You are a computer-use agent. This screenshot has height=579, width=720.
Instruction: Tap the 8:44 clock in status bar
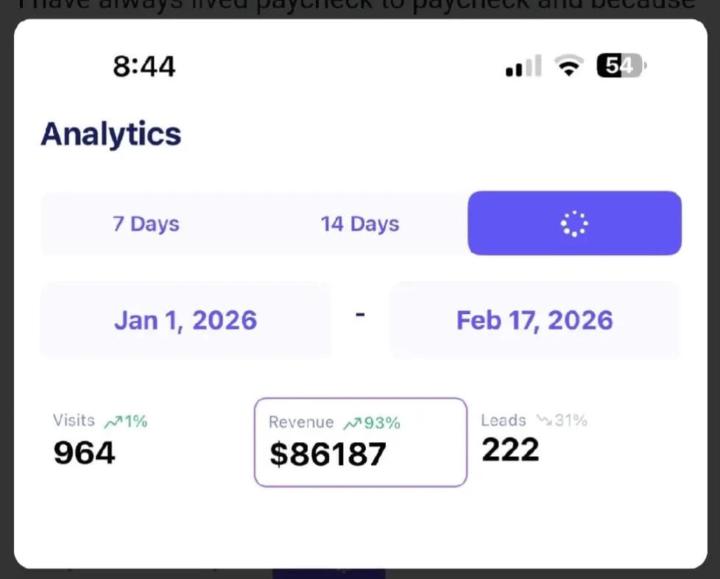(144, 66)
